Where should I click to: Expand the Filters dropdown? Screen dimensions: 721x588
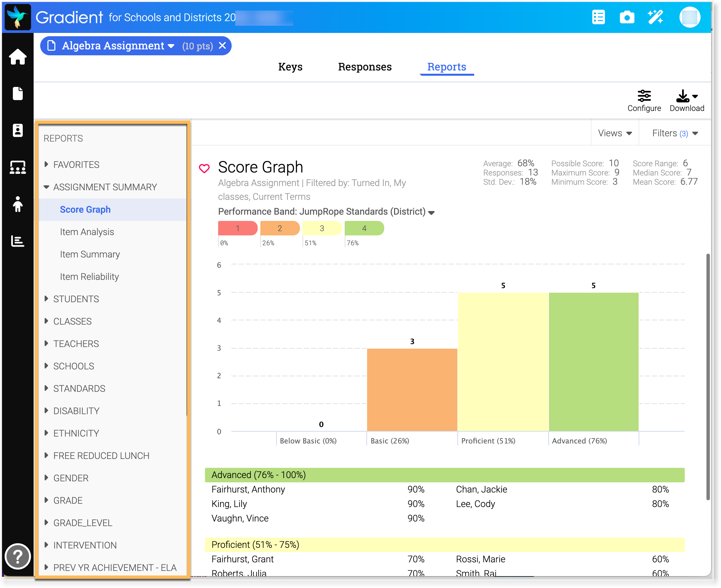[675, 133]
